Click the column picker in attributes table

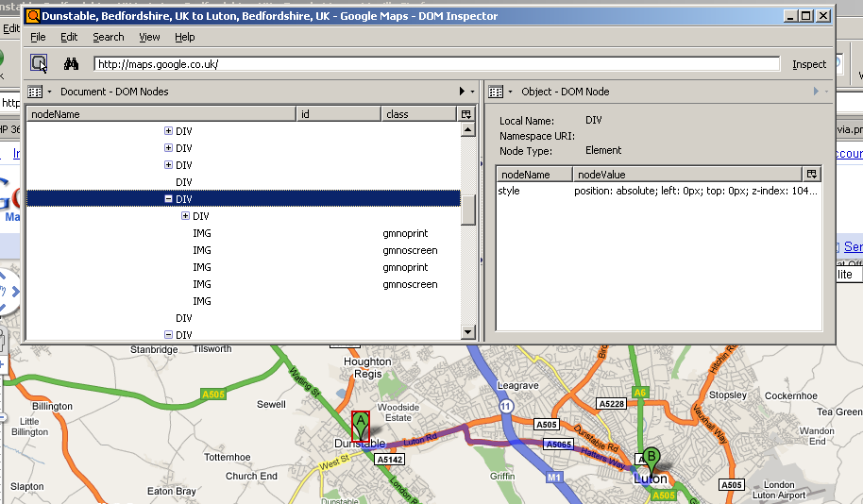click(x=811, y=175)
